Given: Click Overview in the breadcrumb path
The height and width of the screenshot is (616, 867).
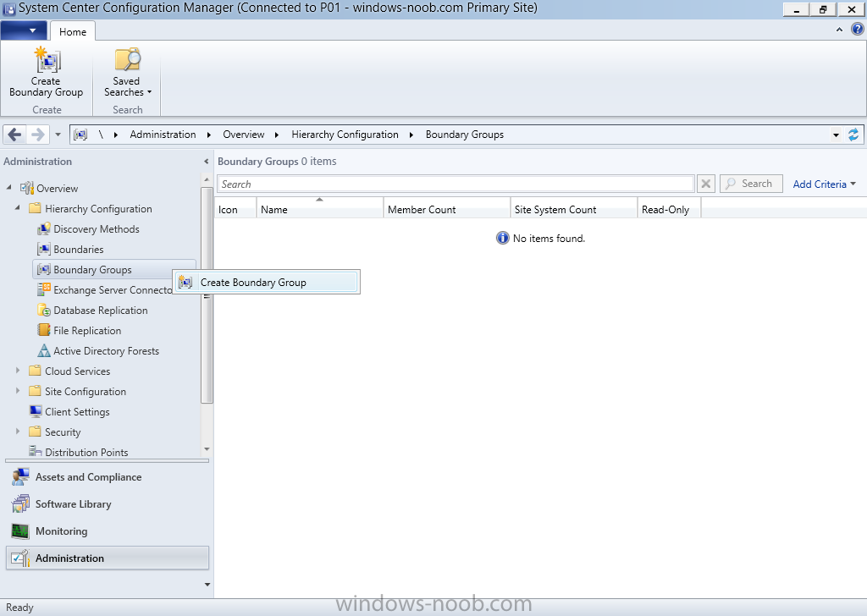Looking at the screenshot, I should tap(243, 135).
